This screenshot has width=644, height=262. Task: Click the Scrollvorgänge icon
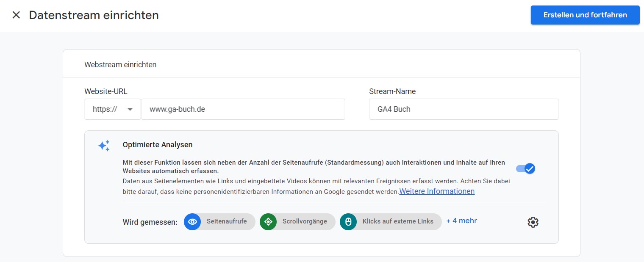tap(268, 221)
